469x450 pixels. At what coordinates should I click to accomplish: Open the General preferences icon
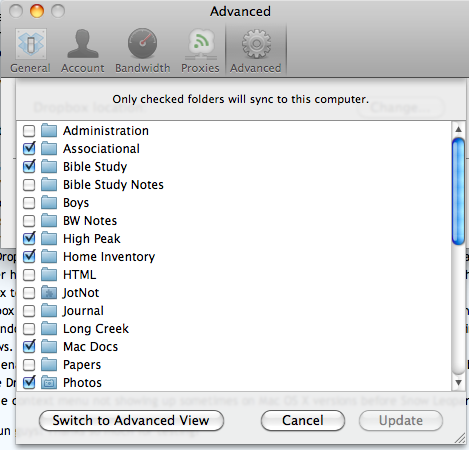(x=30, y=44)
